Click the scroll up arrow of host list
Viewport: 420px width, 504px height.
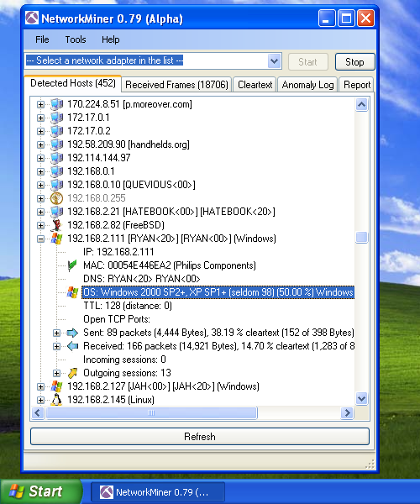click(361, 104)
